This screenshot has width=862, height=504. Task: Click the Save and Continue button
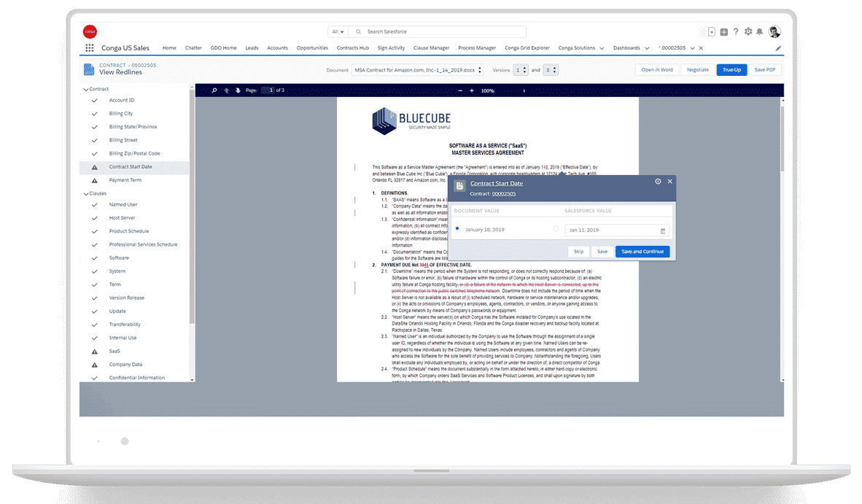click(642, 252)
